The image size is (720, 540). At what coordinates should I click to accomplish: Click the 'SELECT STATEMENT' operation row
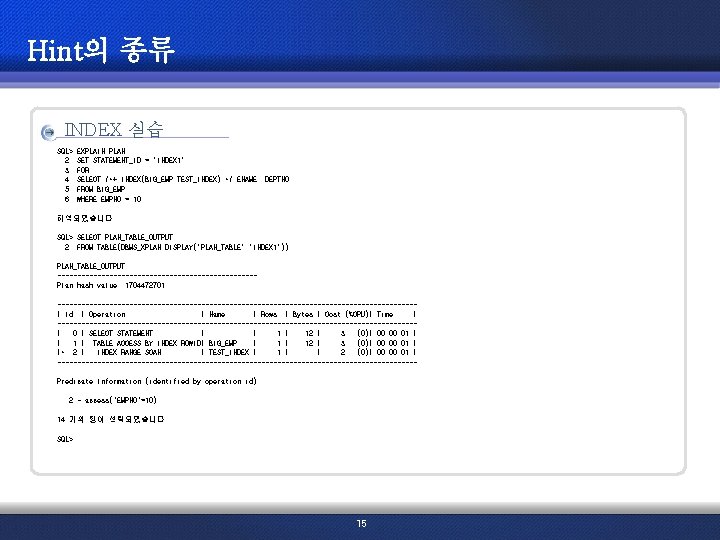[237, 333]
